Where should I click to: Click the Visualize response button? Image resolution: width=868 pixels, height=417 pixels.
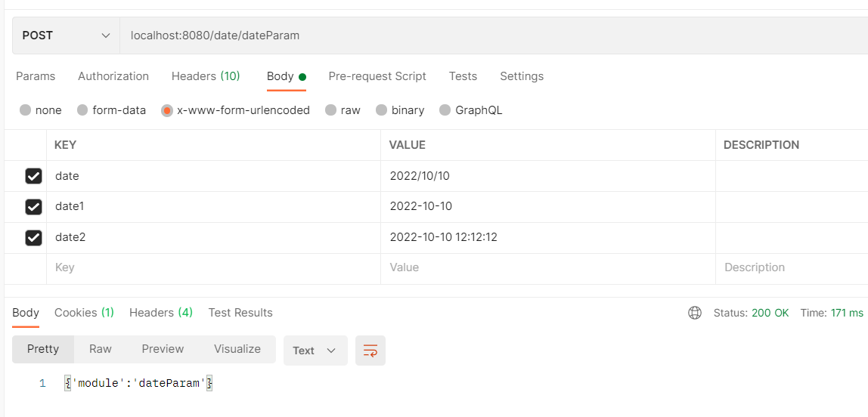point(237,349)
